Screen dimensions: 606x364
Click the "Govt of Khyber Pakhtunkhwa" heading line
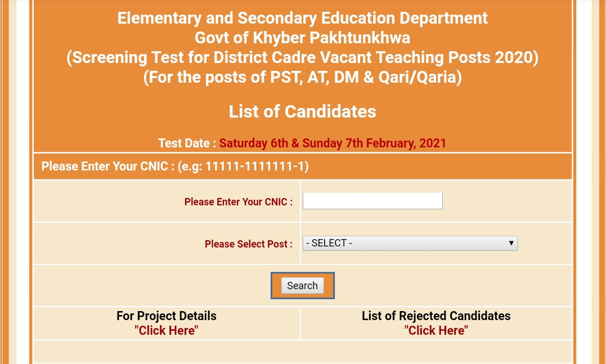point(302,38)
